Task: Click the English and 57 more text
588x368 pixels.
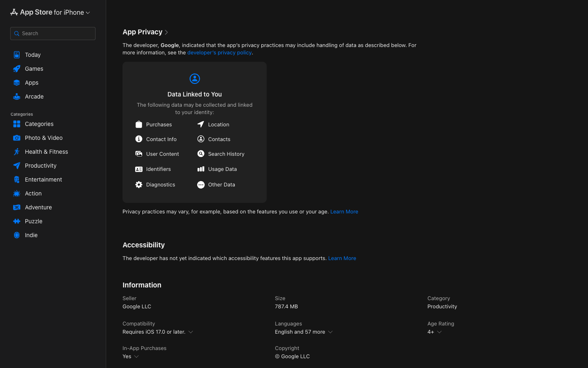Action: (x=300, y=332)
